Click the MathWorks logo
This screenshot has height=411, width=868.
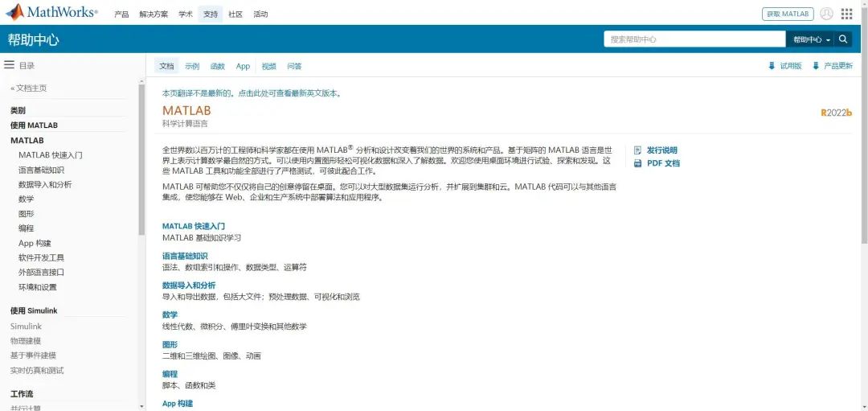(x=51, y=12)
